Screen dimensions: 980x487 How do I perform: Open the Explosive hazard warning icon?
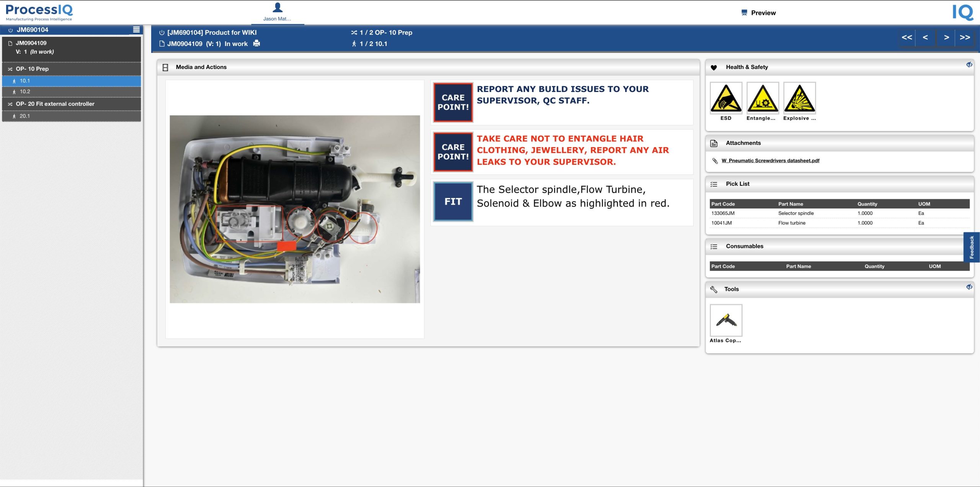pyautogui.click(x=799, y=98)
